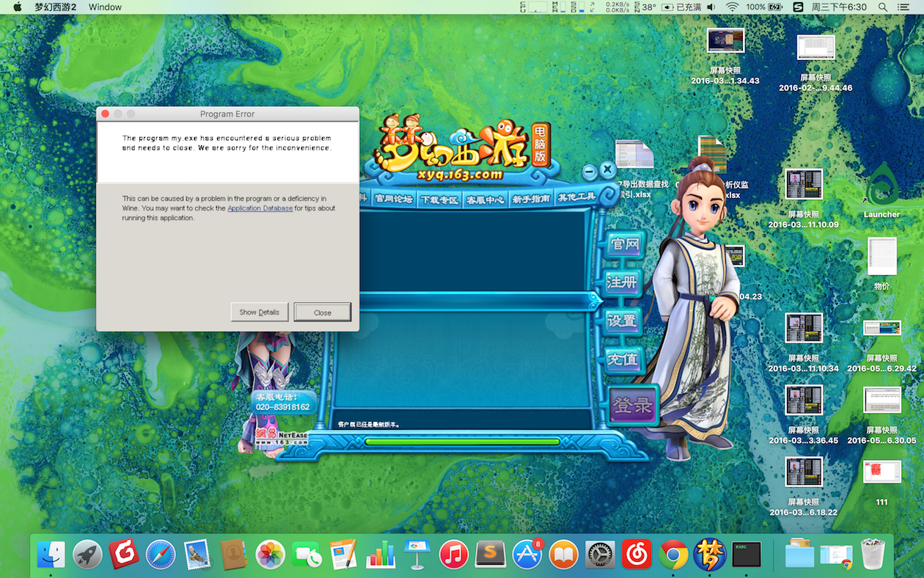Image resolution: width=924 pixels, height=578 pixels.
Task: Minimize the game launcher with minus icon
Action: tap(590, 170)
